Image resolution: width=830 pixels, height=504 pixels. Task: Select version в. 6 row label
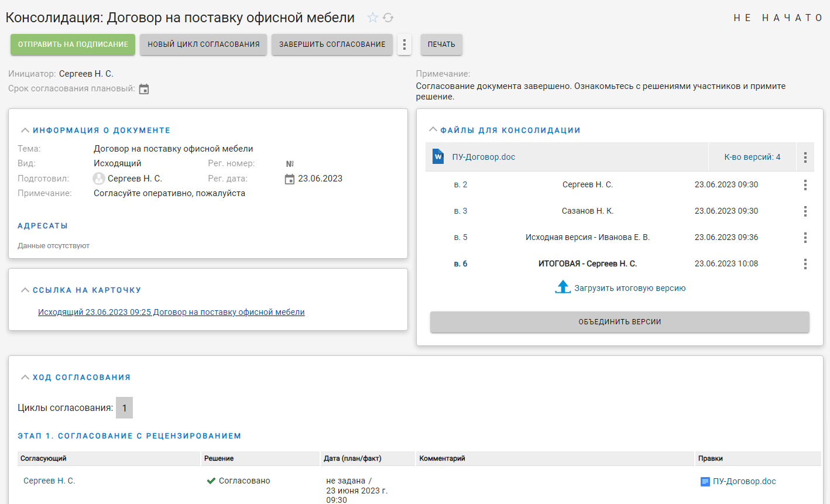461,263
